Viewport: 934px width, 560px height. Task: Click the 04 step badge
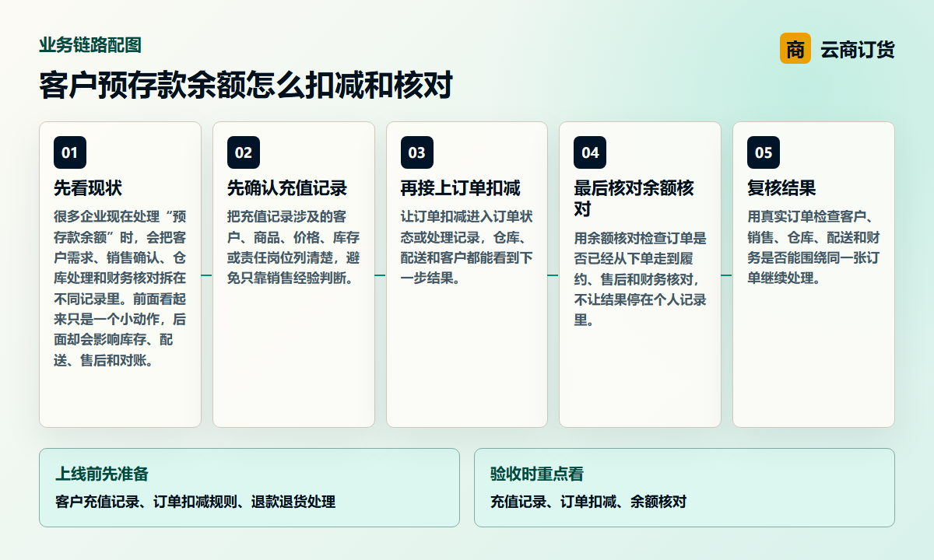click(590, 152)
